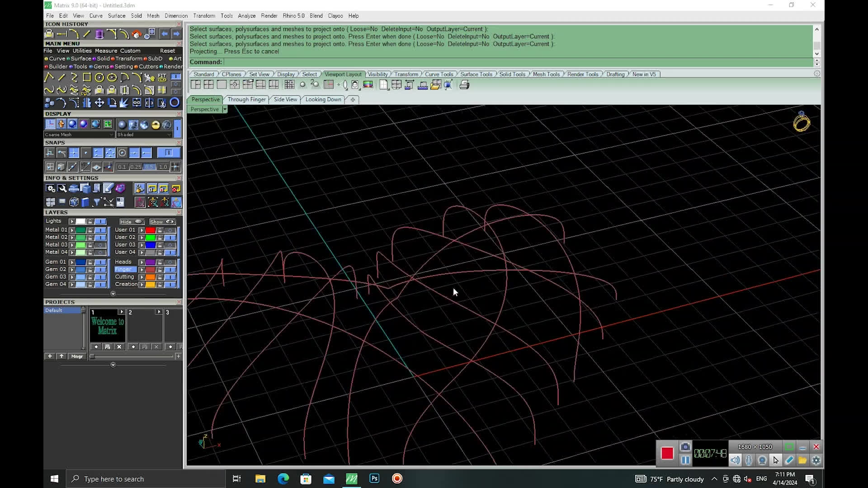Screen dimensions: 868x488
Task: Click the Command input field
Action: coord(518,62)
